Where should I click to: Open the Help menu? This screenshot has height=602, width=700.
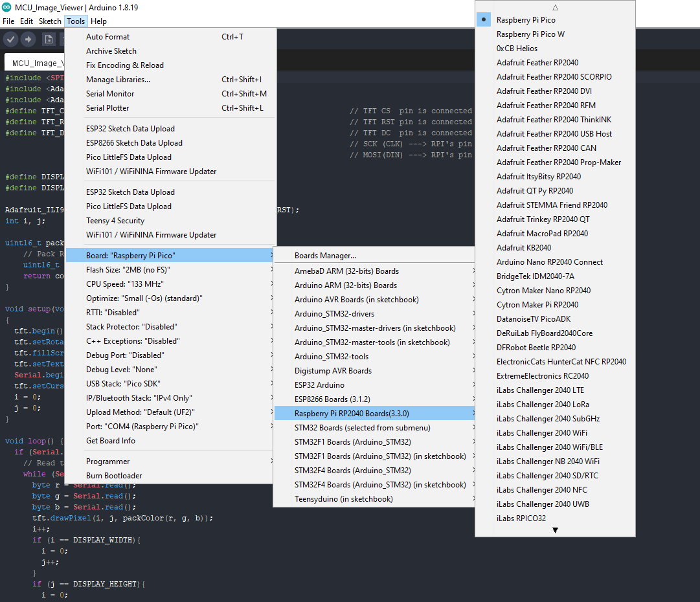click(x=98, y=21)
